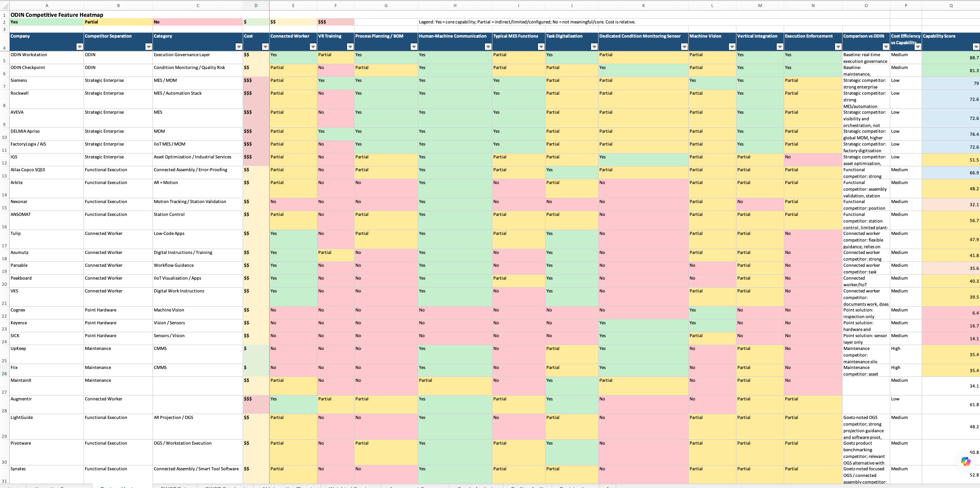
Task: Click the title cell 'ODIN Competitive Feature Heatmap'
Action: 57,15
